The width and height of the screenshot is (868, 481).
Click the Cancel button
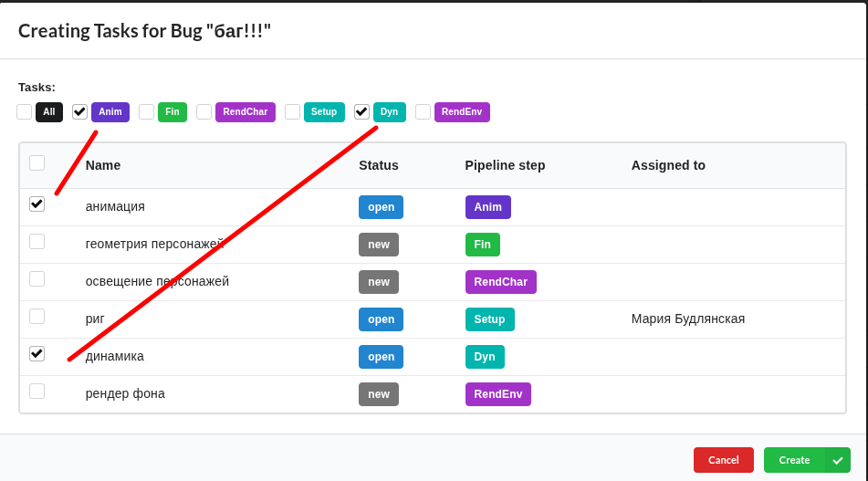point(723,460)
